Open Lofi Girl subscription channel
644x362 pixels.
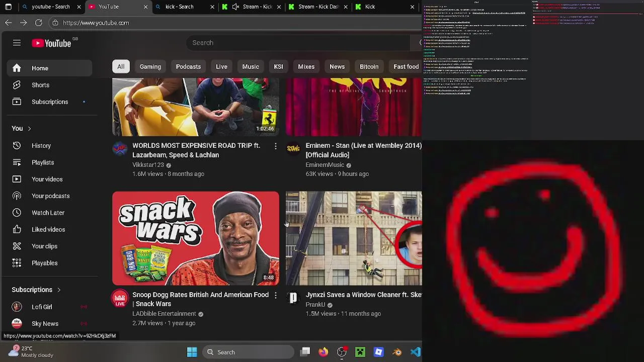[42, 307]
